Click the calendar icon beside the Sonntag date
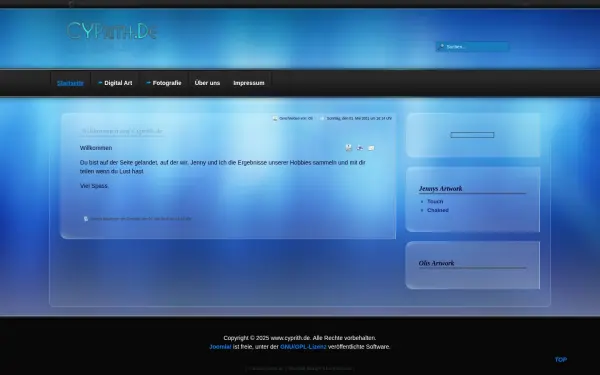The image size is (600, 375). (322, 118)
